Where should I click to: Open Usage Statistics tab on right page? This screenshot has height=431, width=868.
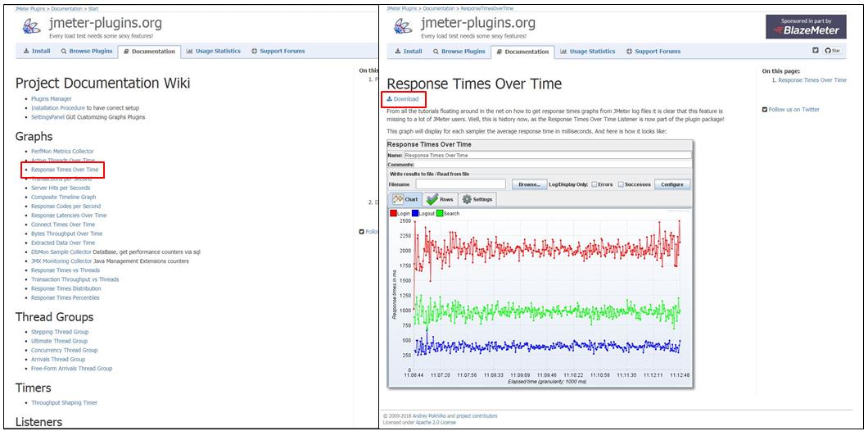[588, 51]
